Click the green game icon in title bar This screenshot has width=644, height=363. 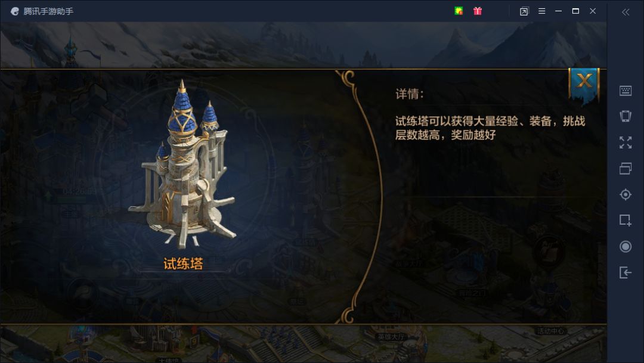pyautogui.click(x=459, y=11)
